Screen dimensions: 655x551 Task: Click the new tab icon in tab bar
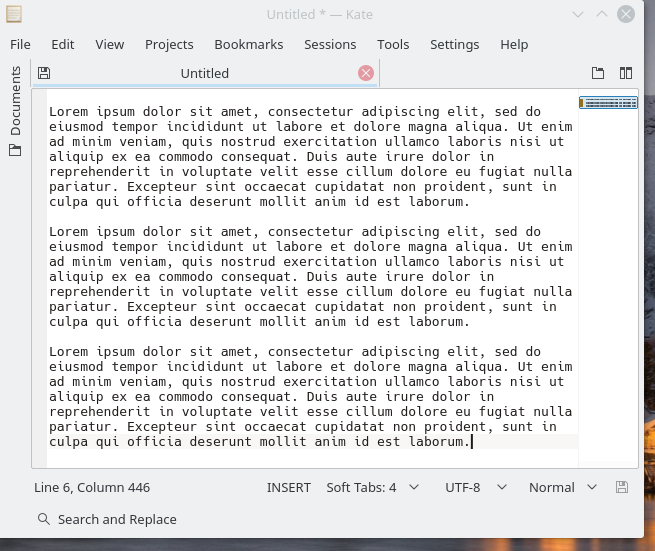click(x=598, y=73)
